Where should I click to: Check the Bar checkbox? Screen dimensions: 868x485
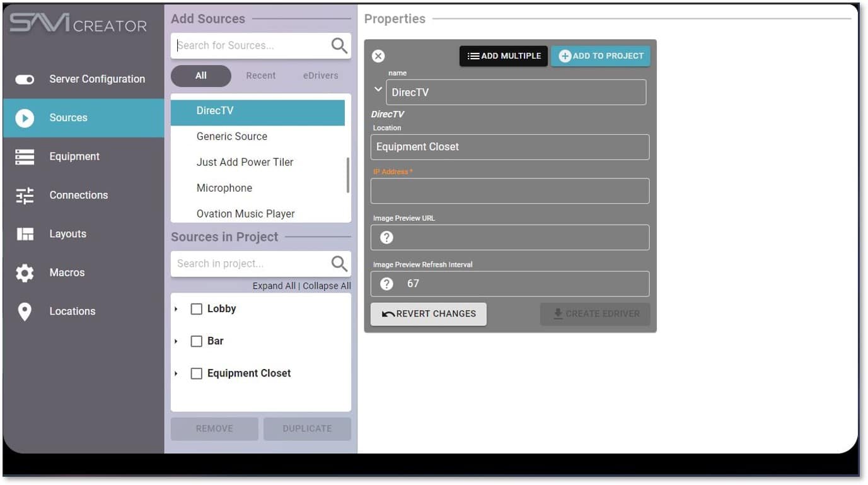tap(197, 341)
